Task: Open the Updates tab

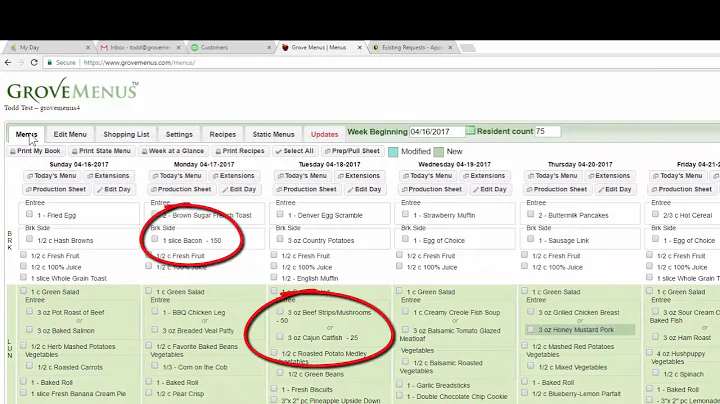Action: point(324,135)
